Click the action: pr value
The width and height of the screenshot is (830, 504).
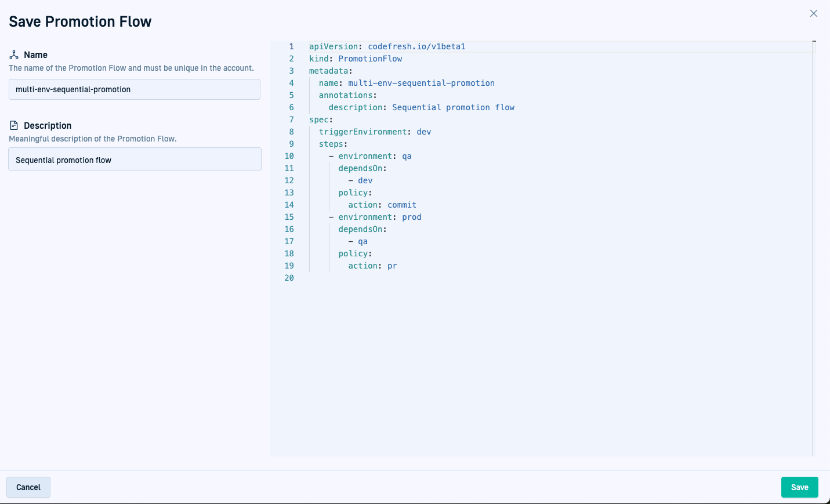(x=392, y=266)
